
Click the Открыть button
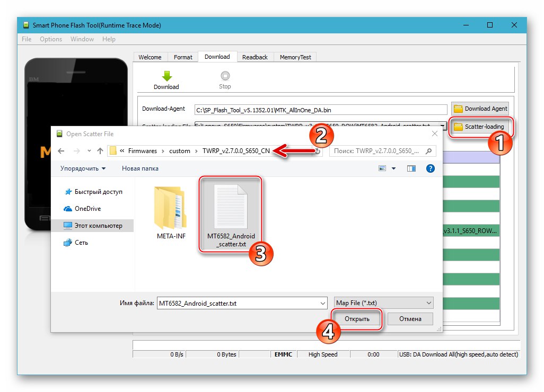[357, 319]
